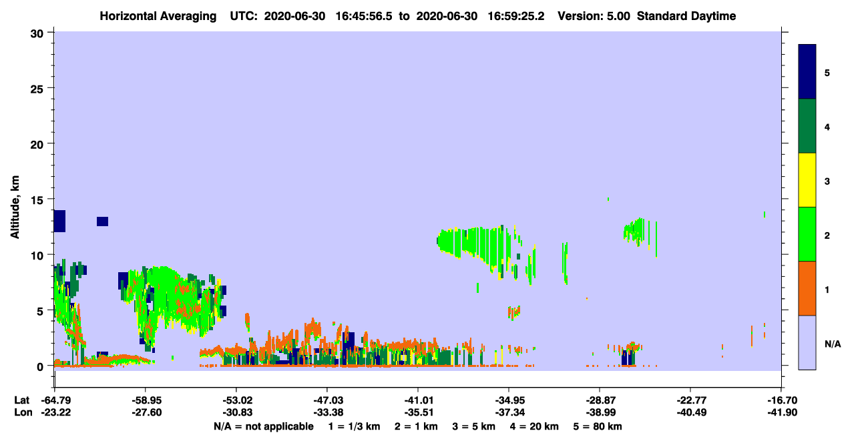Click the dark green colorbar segment labeled 4

[x=807, y=126]
